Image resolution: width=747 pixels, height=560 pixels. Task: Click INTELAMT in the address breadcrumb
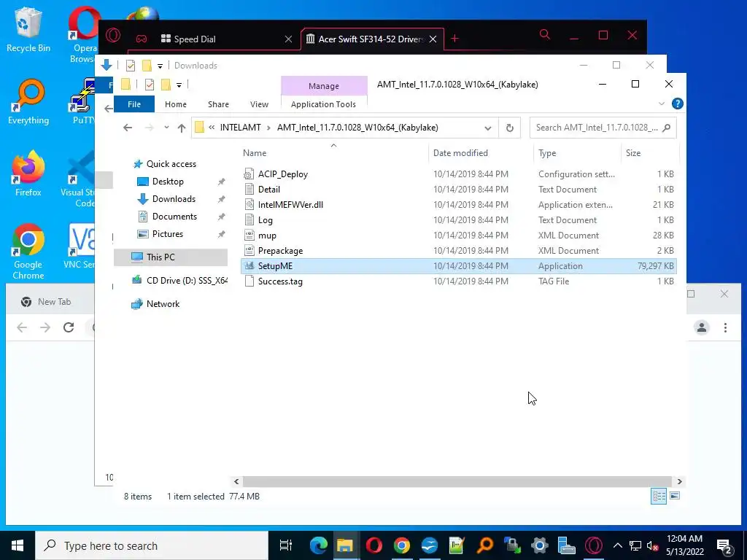point(240,128)
